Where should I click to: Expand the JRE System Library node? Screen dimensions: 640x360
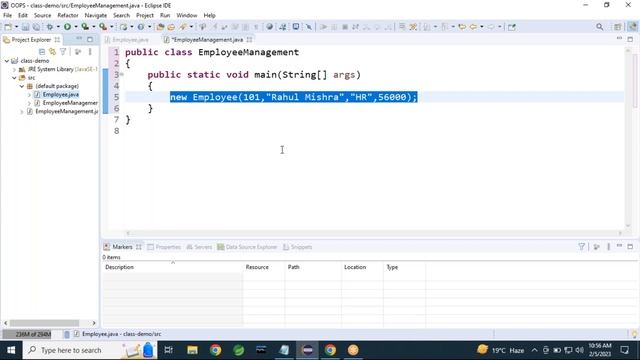coord(15,69)
